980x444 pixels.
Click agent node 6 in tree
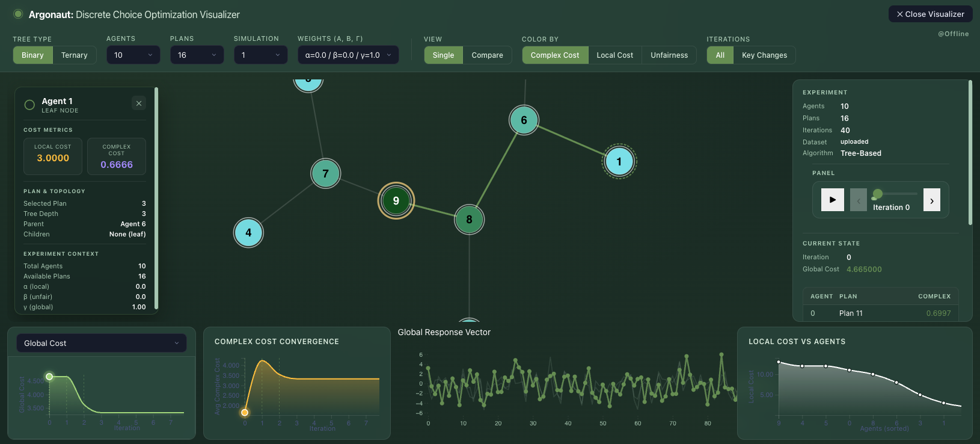tap(524, 120)
